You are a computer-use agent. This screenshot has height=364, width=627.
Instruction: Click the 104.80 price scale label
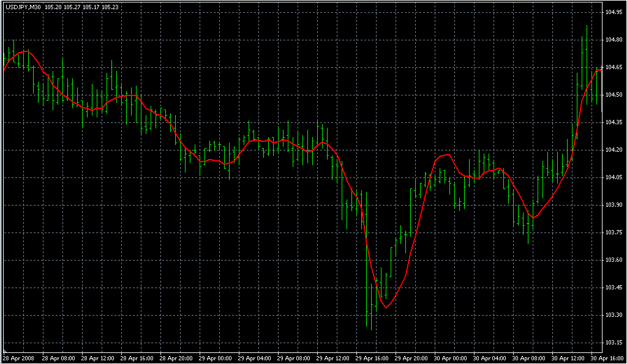coord(614,40)
